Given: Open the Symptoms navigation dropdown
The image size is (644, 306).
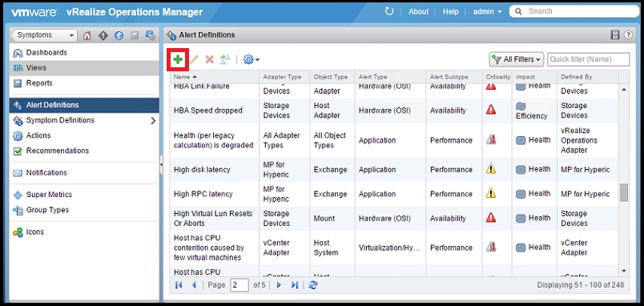Looking at the screenshot, I should click(x=43, y=35).
